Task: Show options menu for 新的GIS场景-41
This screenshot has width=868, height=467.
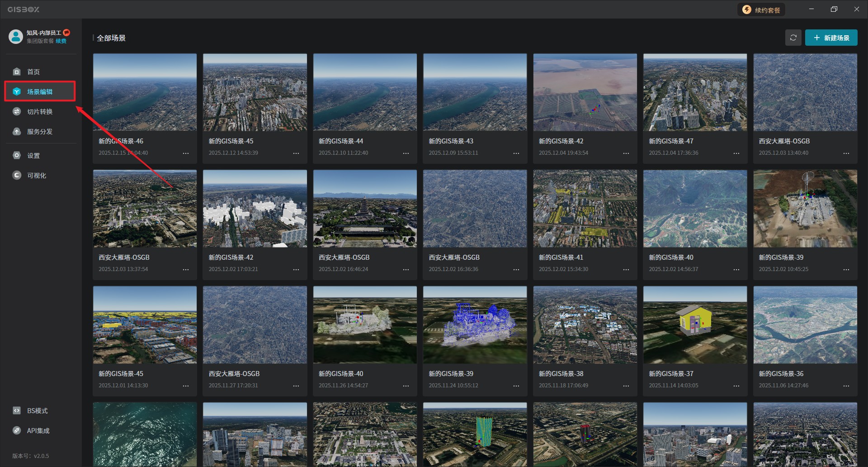Action: pos(626,270)
